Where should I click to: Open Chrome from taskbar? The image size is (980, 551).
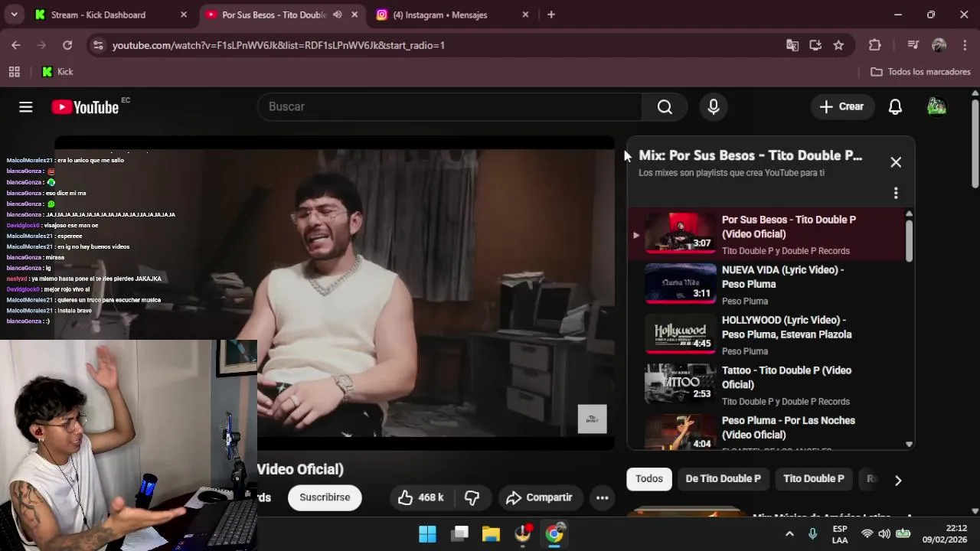pyautogui.click(x=554, y=533)
